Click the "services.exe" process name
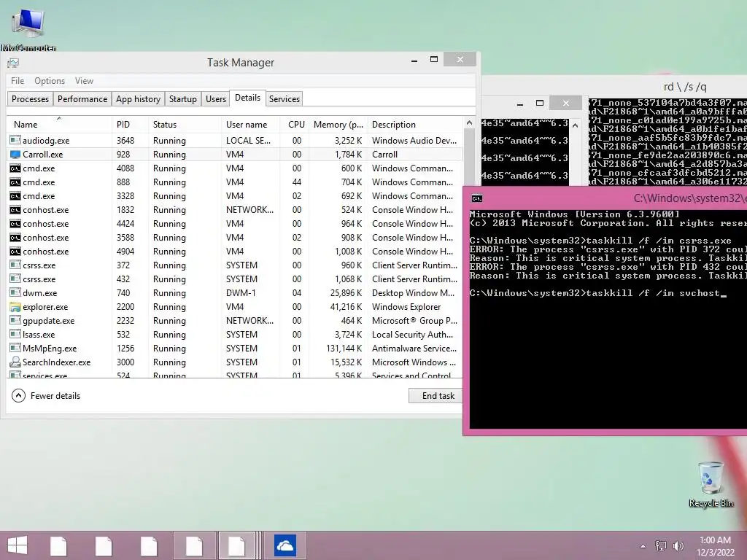Screen dimensions: 747x560 (x=44, y=376)
